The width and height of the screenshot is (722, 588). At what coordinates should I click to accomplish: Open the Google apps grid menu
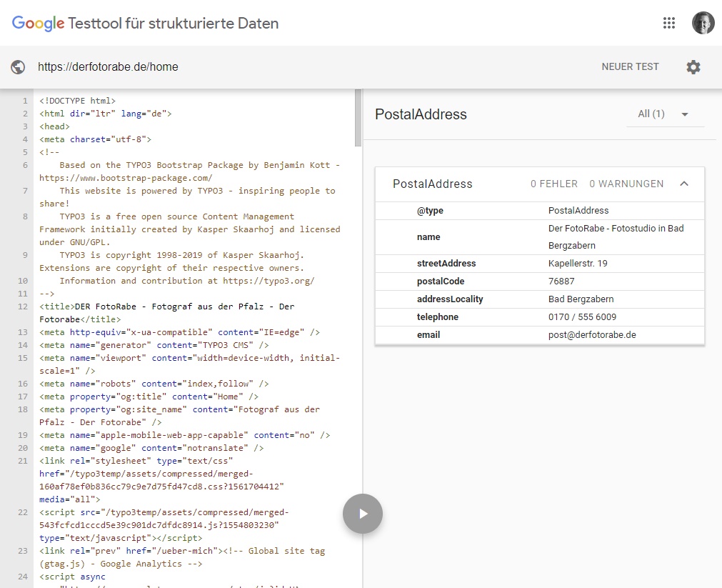coord(668,23)
